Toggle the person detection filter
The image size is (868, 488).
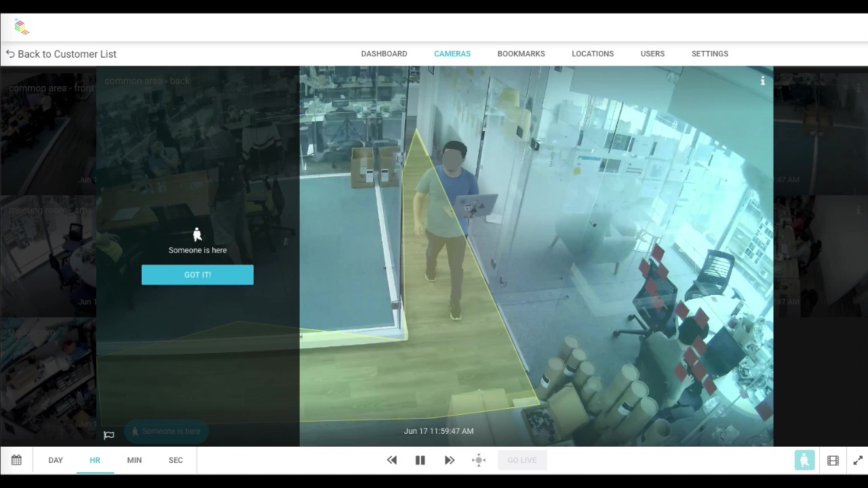tap(804, 460)
